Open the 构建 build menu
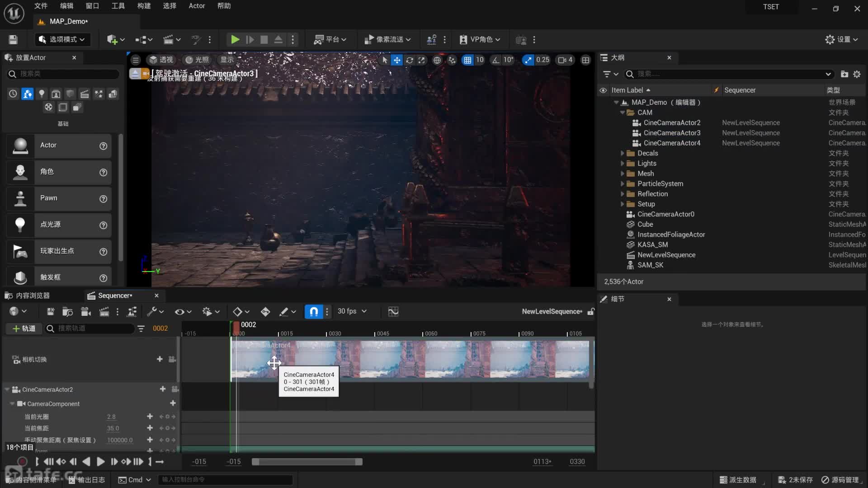868x488 pixels. point(144,6)
